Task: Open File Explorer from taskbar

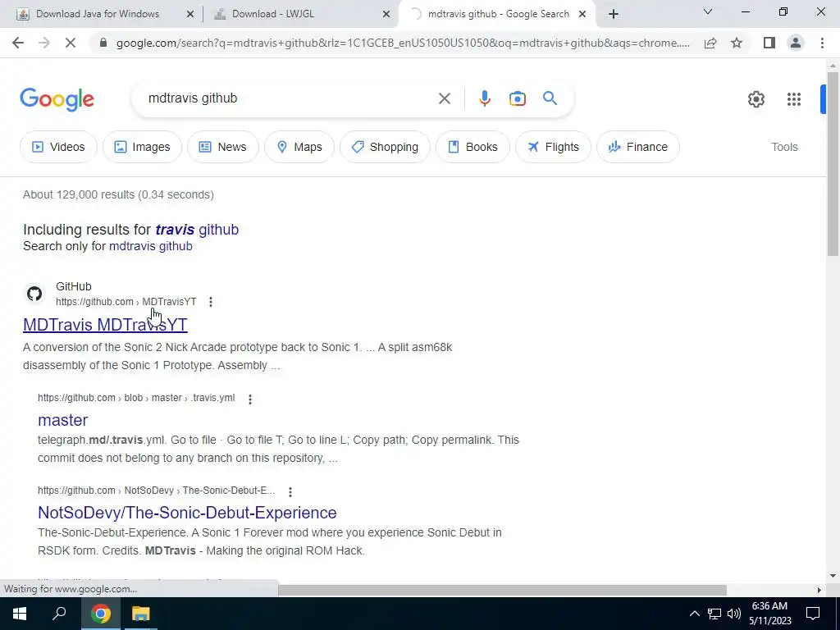Action: tap(140, 614)
